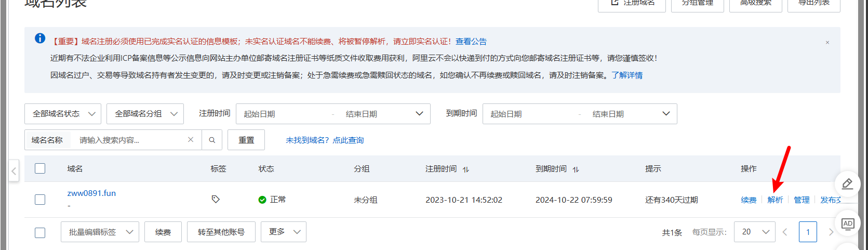Open the floating edit feedback pencil icon

pyautogui.click(x=847, y=184)
